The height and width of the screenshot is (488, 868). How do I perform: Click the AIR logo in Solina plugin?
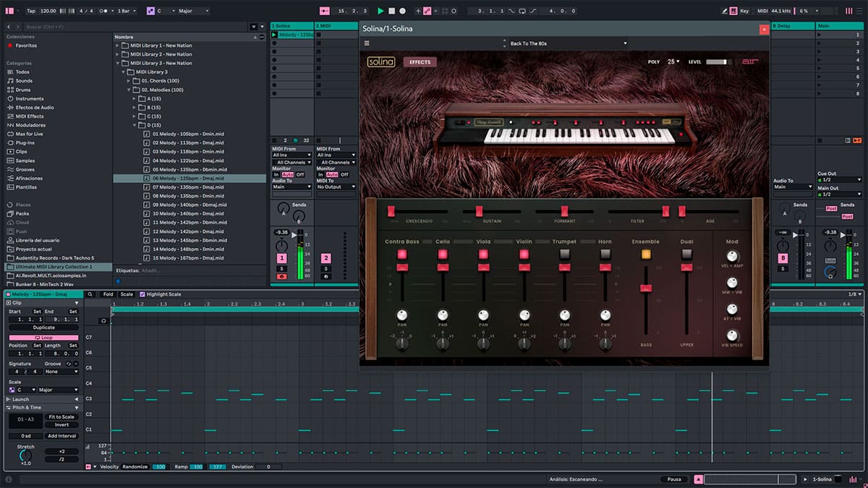tap(749, 61)
